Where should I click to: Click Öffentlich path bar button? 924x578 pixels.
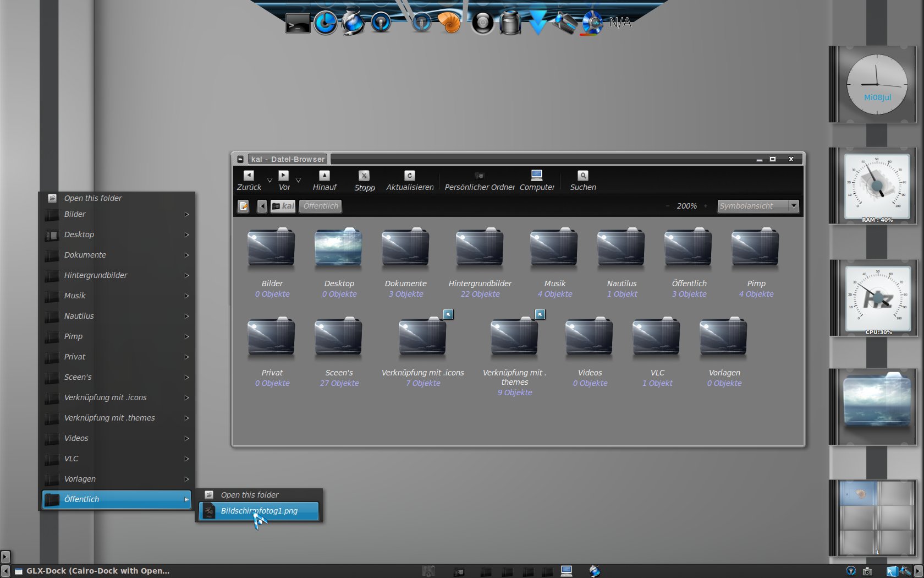click(321, 206)
